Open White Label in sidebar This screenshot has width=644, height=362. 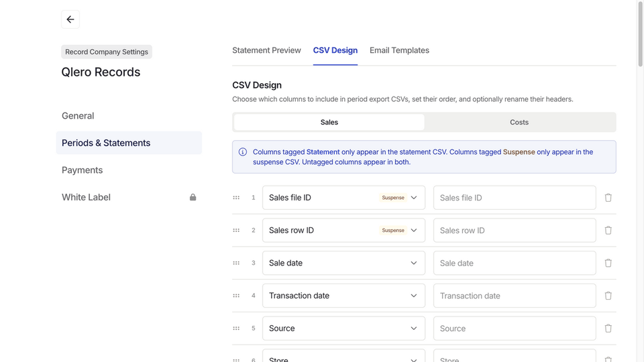(129, 197)
